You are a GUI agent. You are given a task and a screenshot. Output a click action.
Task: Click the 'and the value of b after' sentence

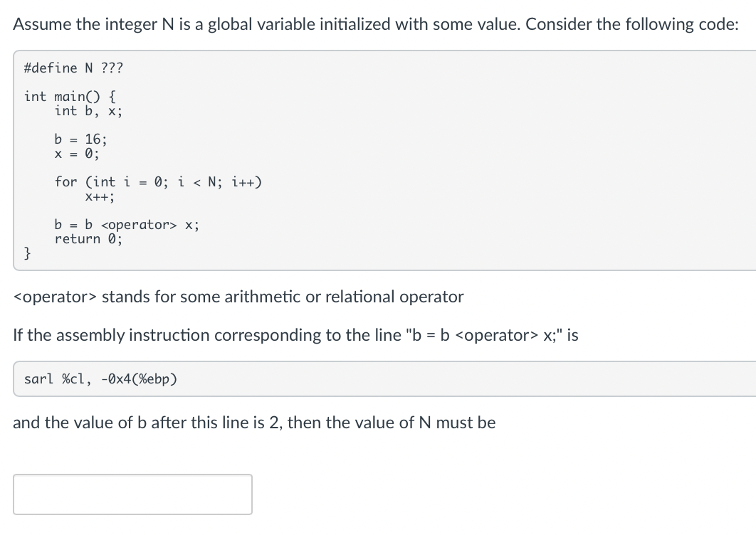(254, 423)
